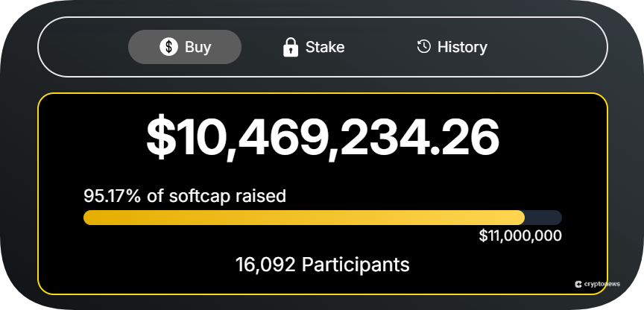Click the padlock icon beside Stake
This screenshot has width=644, height=310.
click(290, 47)
